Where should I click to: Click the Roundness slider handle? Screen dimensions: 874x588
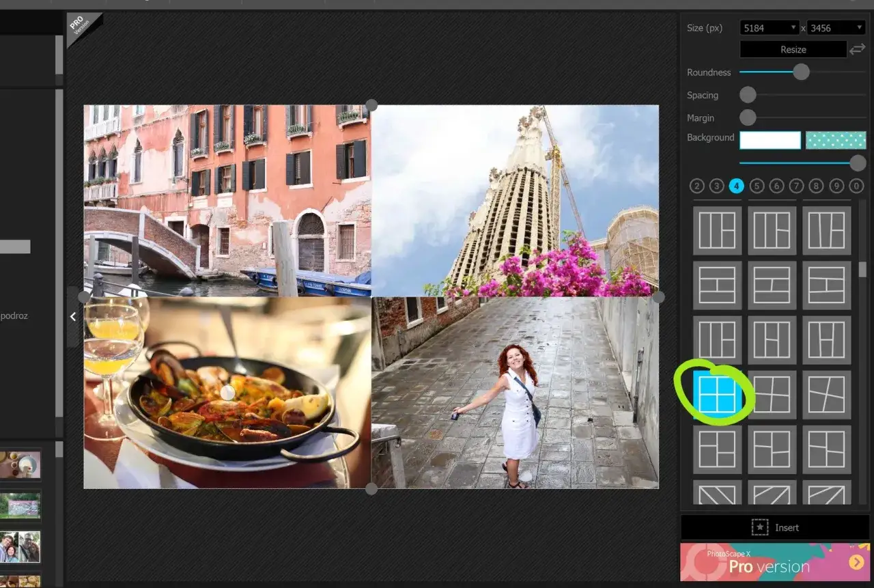coord(801,72)
